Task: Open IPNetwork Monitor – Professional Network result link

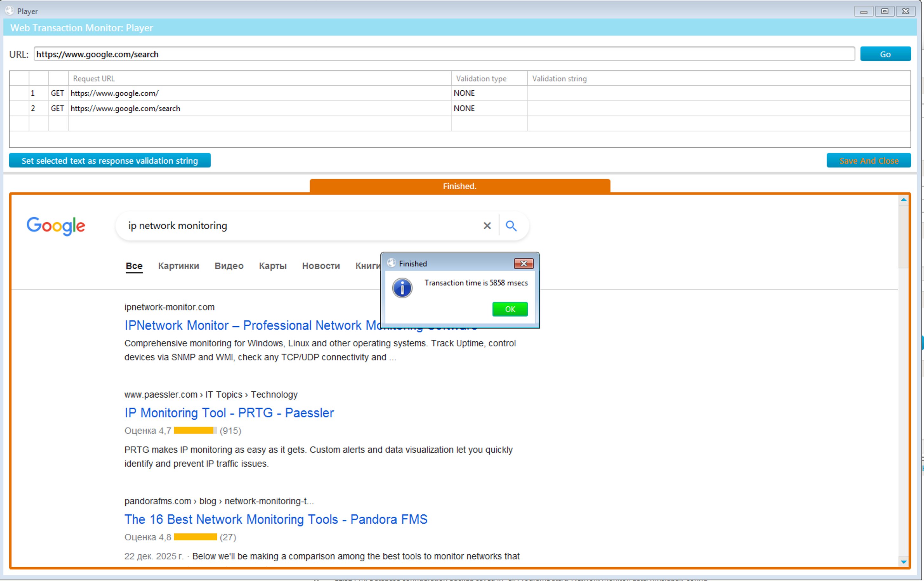Action: tap(252, 325)
